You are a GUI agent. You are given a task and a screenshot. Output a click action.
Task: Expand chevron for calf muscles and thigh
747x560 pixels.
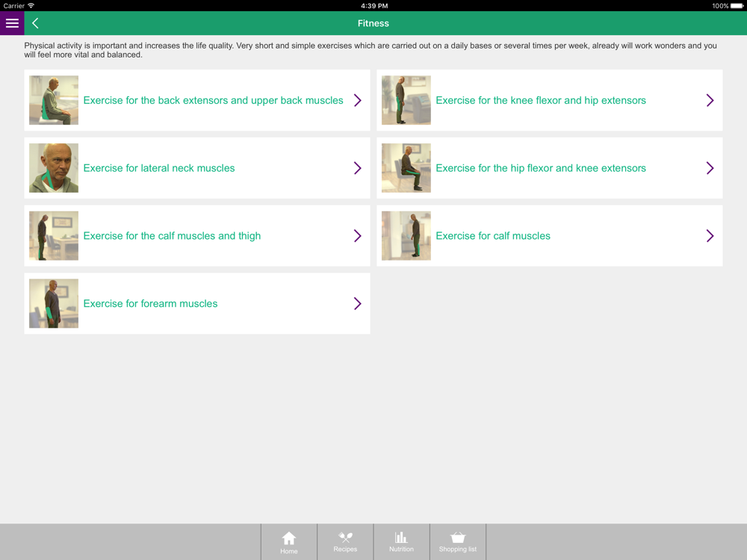[358, 236]
